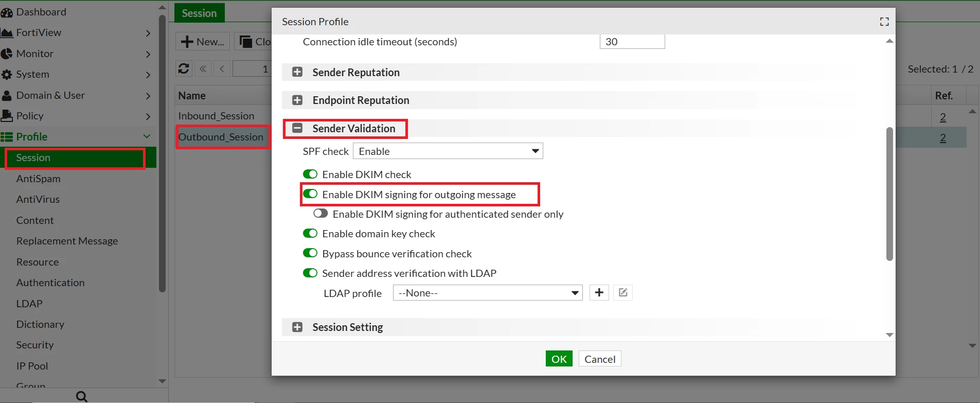Open the Dictionary menu item

click(x=40, y=324)
